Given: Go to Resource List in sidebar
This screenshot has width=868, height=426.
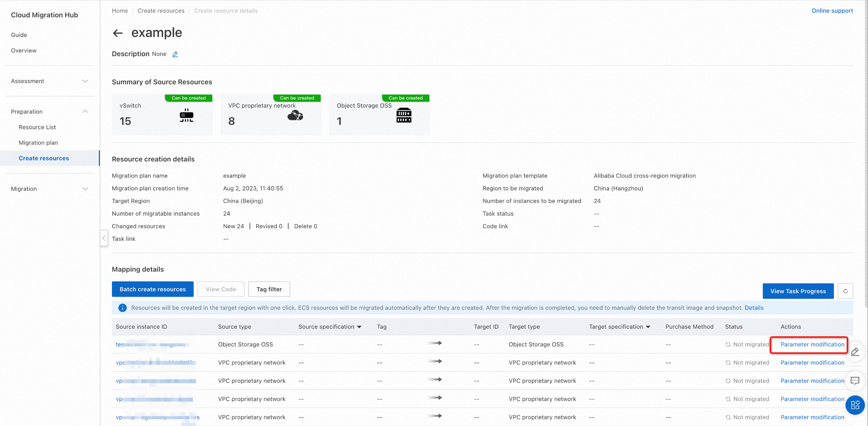Looking at the screenshot, I should click(x=37, y=127).
